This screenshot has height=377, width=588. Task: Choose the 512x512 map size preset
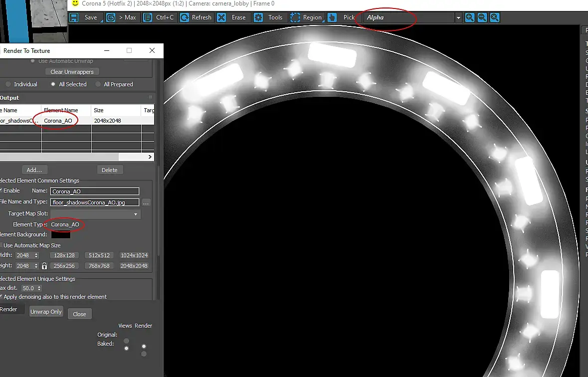[99, 255]
